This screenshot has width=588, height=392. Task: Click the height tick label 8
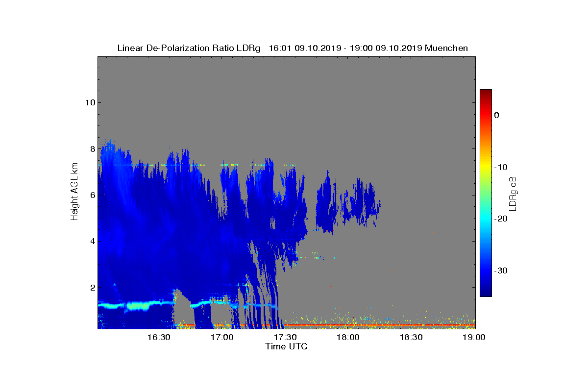pyautogui.click(x=92, y=149)
